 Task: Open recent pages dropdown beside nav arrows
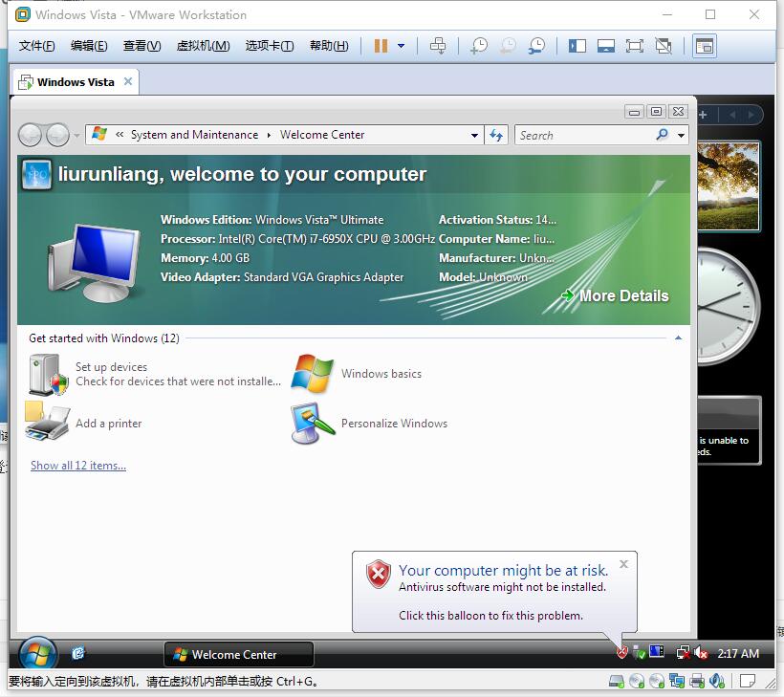click(x=76, y=136)
